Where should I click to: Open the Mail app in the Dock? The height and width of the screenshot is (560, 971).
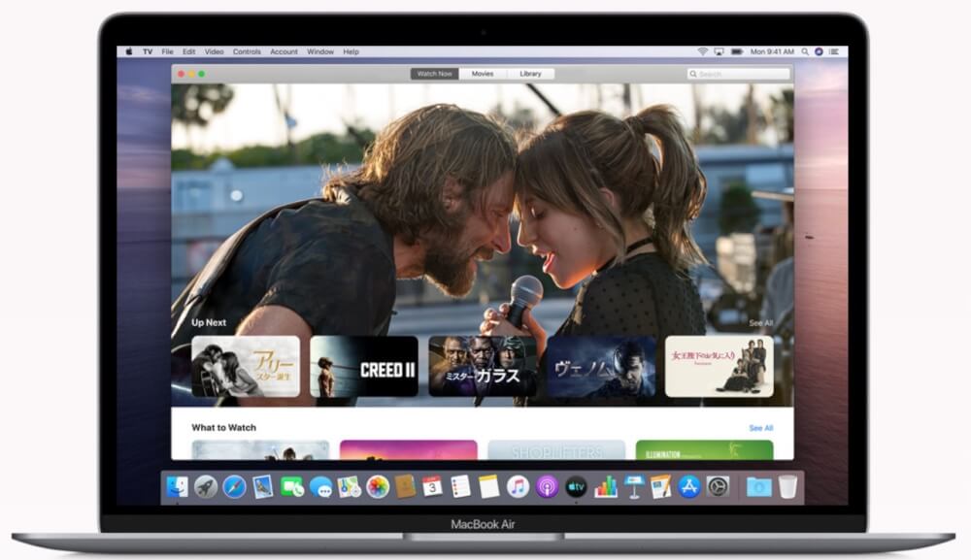pos(262,487)
